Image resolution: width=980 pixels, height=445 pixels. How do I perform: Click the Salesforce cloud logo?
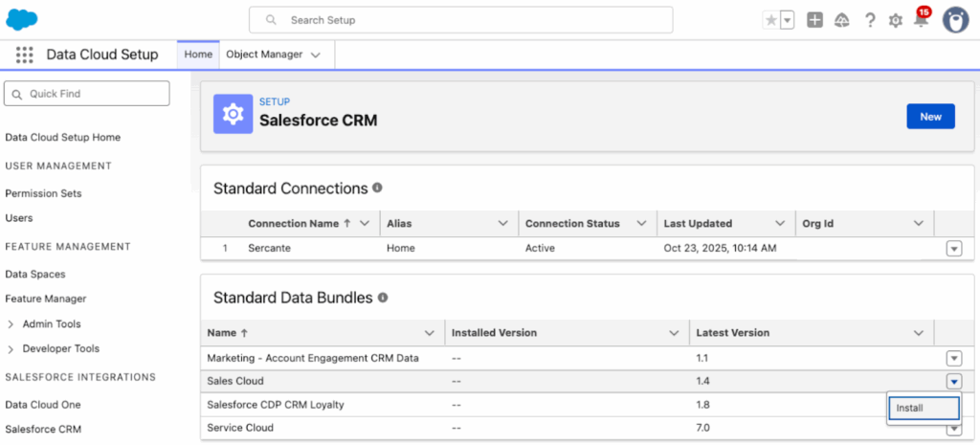click(x=22, y=19)
